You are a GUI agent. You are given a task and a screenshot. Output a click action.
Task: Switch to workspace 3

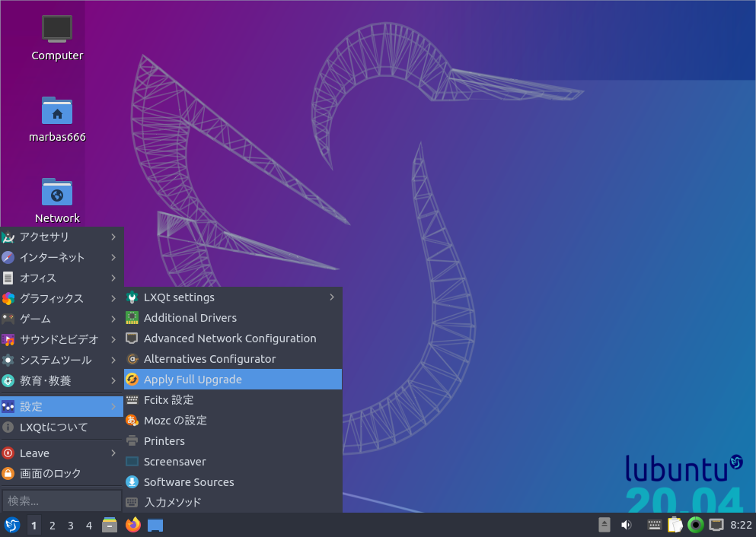pyautogui.click(x=70, y=526)
